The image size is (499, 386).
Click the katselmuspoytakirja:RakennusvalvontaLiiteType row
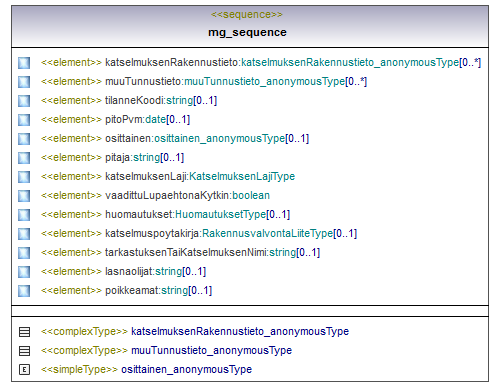(x=199, y=234)
